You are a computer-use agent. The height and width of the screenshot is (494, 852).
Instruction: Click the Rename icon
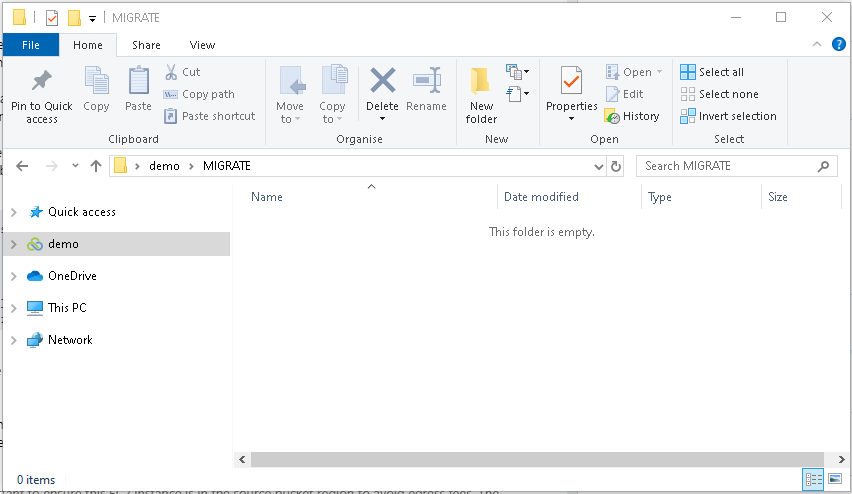(x=427, y=80)
